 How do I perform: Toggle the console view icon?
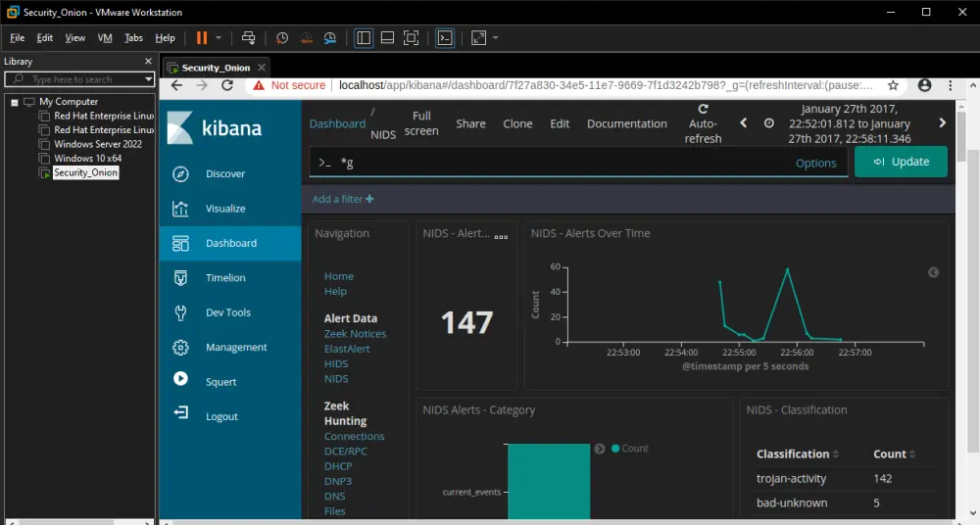pyautogui.click(x=444, y=38)
